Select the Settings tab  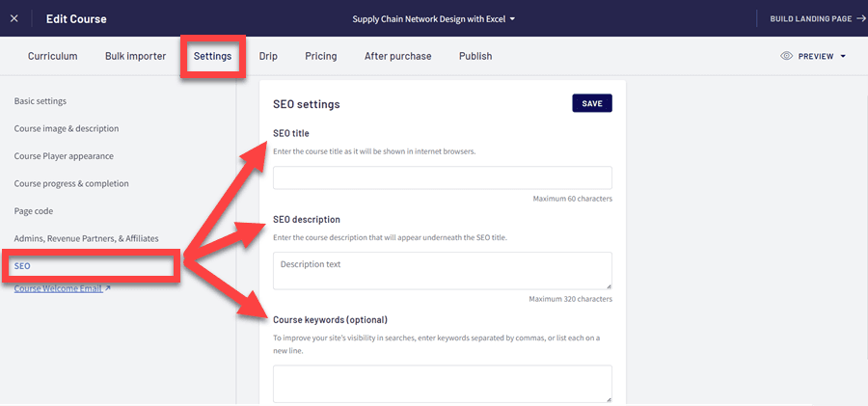coord(212,56)
